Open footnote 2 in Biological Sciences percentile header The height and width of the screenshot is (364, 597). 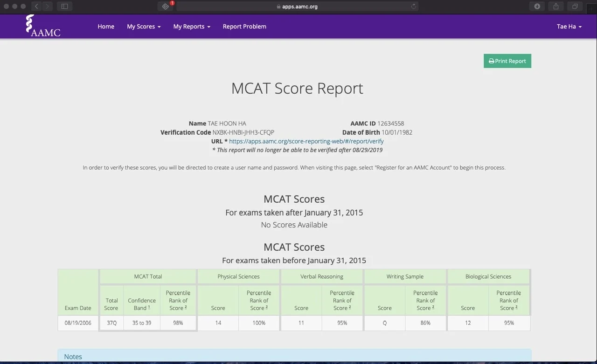click(x=516, y=307)
